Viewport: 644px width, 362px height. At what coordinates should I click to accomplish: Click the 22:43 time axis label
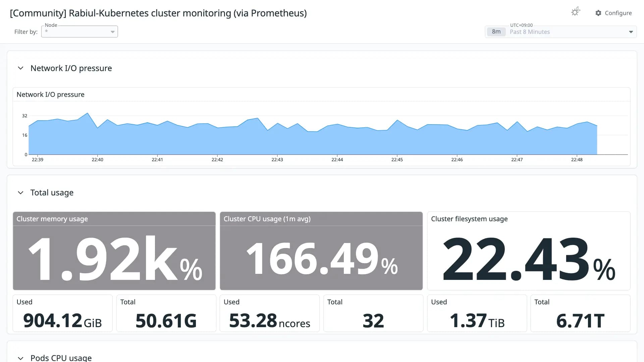point(277,160)
